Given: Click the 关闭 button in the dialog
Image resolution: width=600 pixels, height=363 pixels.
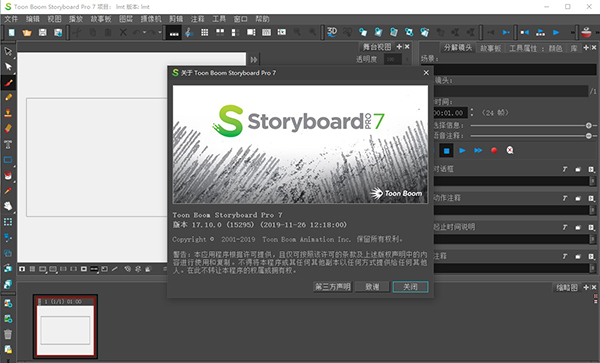Looking at the screenshot, I should pos(410,286).
